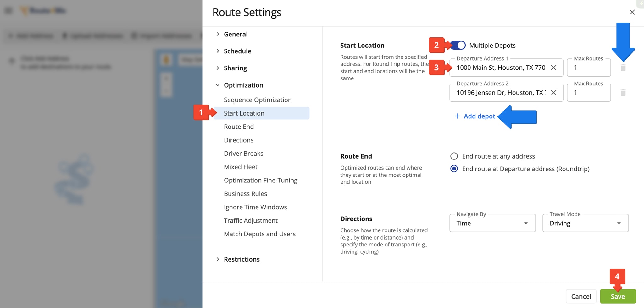This screenshot has height=308, width=644.
Task: Expand the General section chevron
Action: pos(218,34)
